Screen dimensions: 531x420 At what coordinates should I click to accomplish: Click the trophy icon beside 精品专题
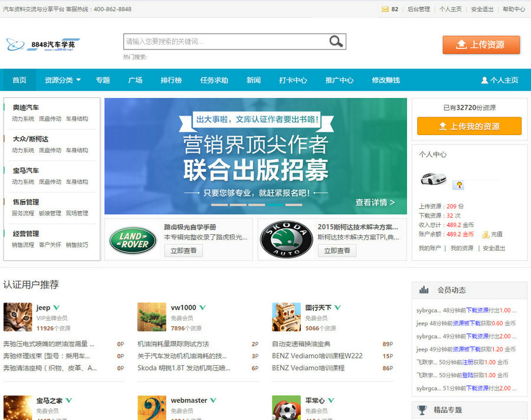[x=422, y=410]
